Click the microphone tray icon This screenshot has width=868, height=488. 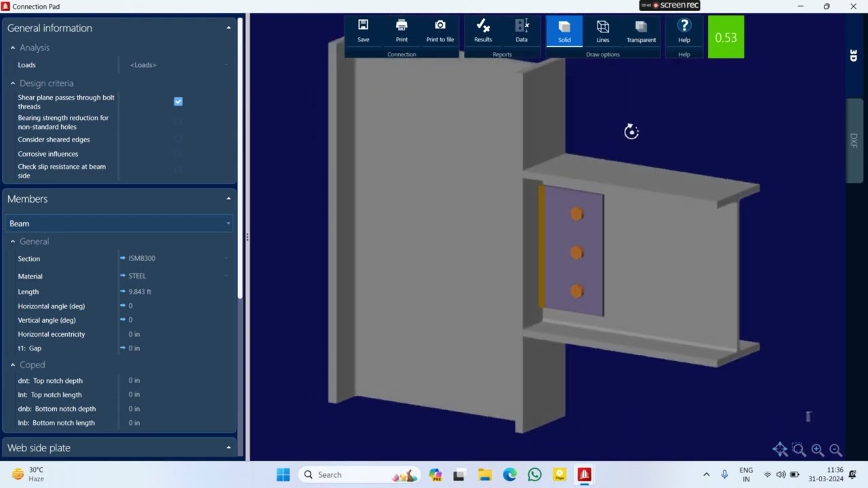pos(724,474)
